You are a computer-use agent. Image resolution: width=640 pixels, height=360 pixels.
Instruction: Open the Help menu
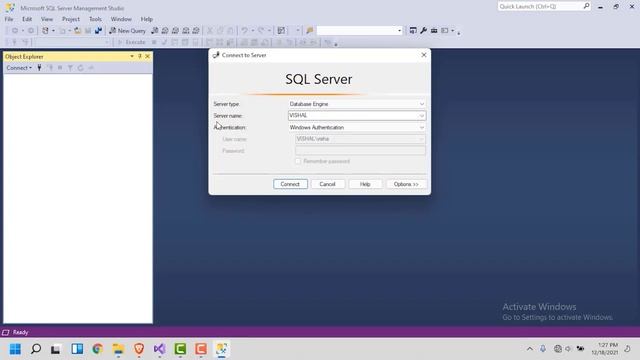147,19
